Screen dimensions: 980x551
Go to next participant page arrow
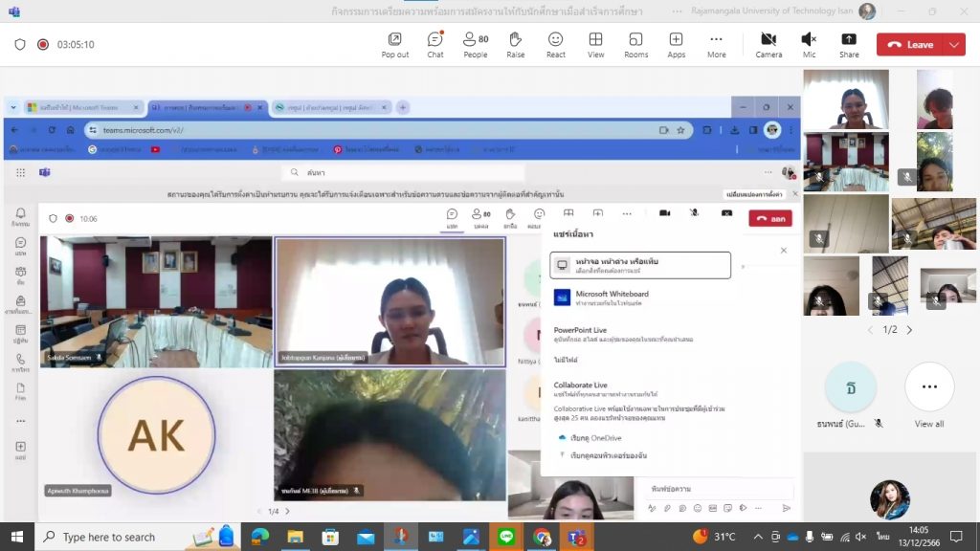click(x=909, y=330)
